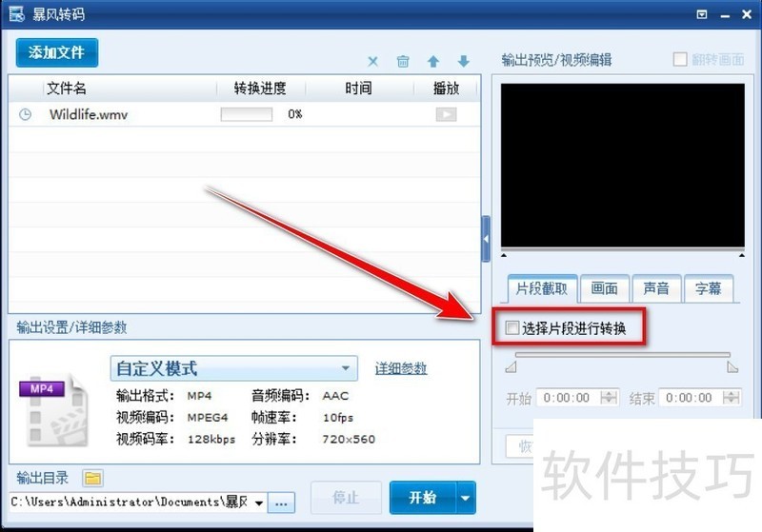The width and height of the screenshot is (762, 532).
Task: Click the AAC audio codec value
Action: tap(335, 396)
